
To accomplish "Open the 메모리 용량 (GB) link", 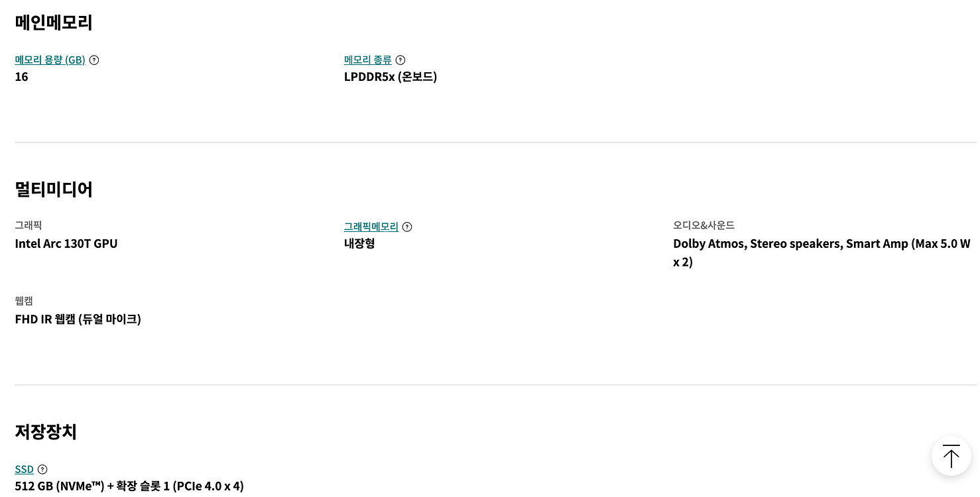I will 50,60.
